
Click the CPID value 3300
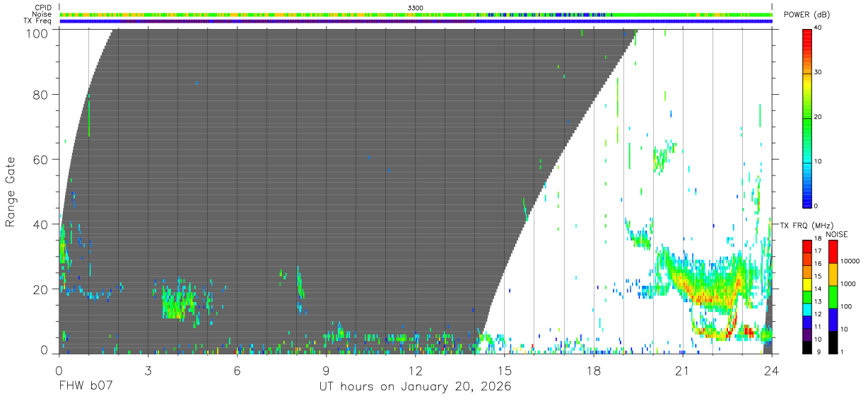(x=416, y=8)
